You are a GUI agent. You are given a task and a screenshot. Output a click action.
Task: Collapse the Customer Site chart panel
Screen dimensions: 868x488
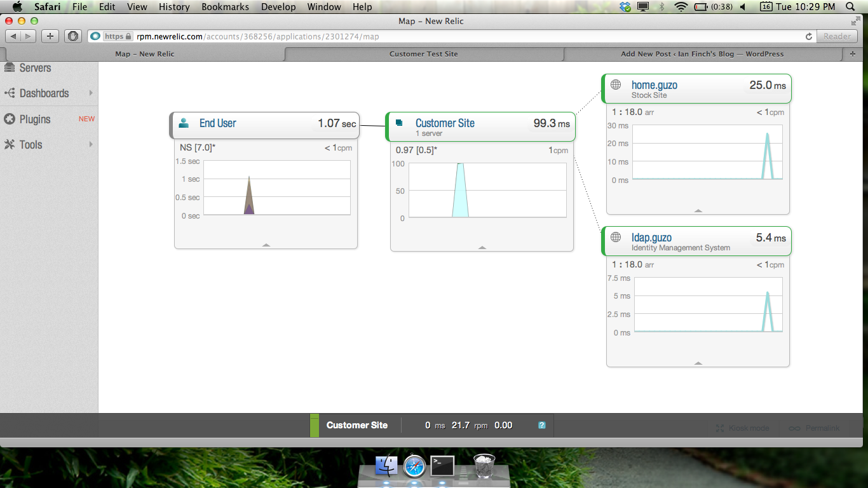[482, 247]
